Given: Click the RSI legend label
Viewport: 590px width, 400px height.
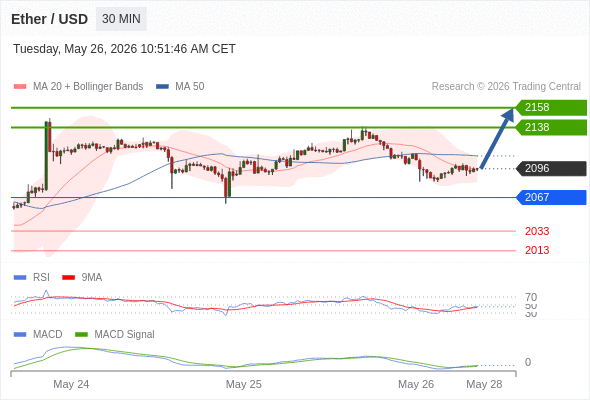Looking at the screenshot, I should click(x=41, y=278).
